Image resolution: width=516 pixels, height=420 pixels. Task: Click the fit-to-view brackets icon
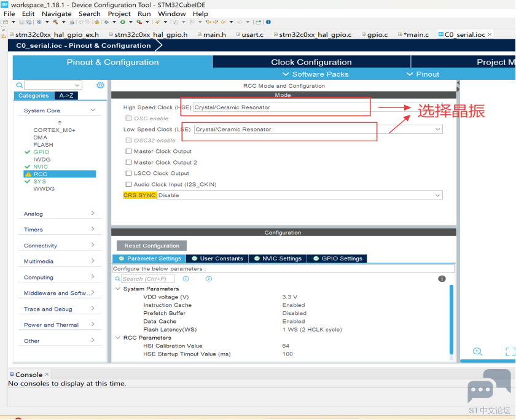point(510,352)
